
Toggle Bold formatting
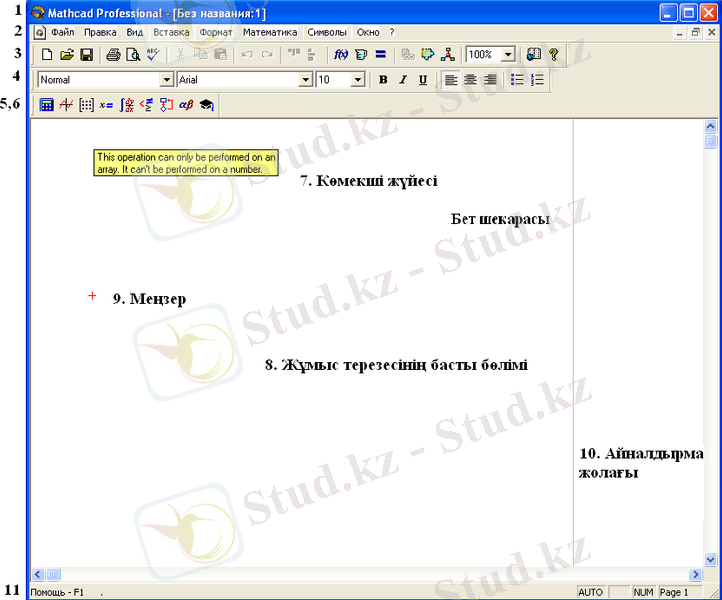[383, 80]
